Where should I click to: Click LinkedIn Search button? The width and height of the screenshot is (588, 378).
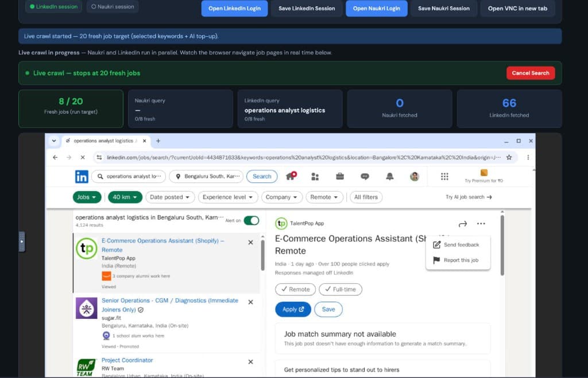point(262,177)
